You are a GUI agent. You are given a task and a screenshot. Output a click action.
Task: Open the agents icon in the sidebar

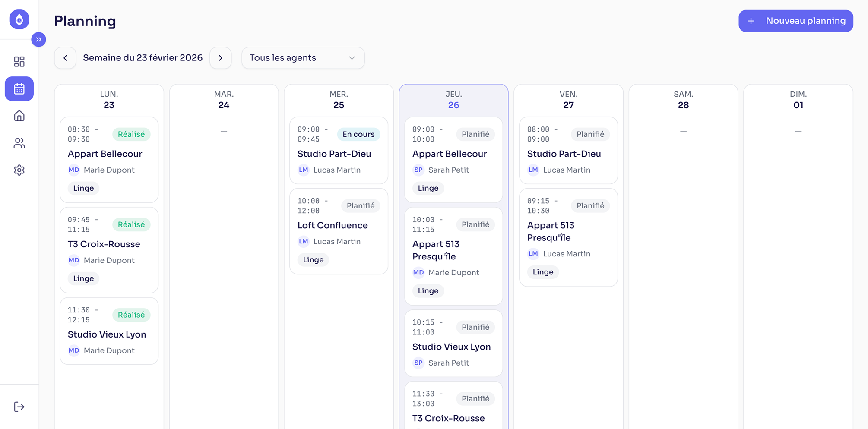click(x=19, y=143)
